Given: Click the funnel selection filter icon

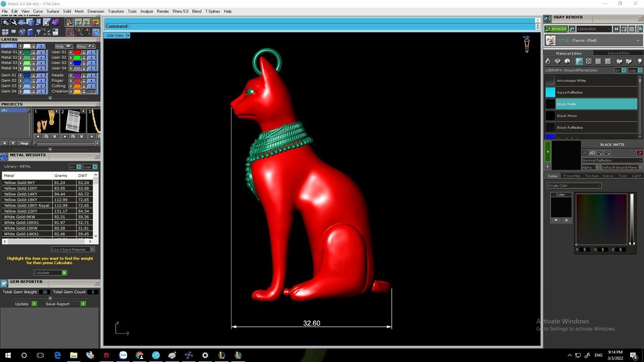Looking at the screenshot, I should pos(38,32).
